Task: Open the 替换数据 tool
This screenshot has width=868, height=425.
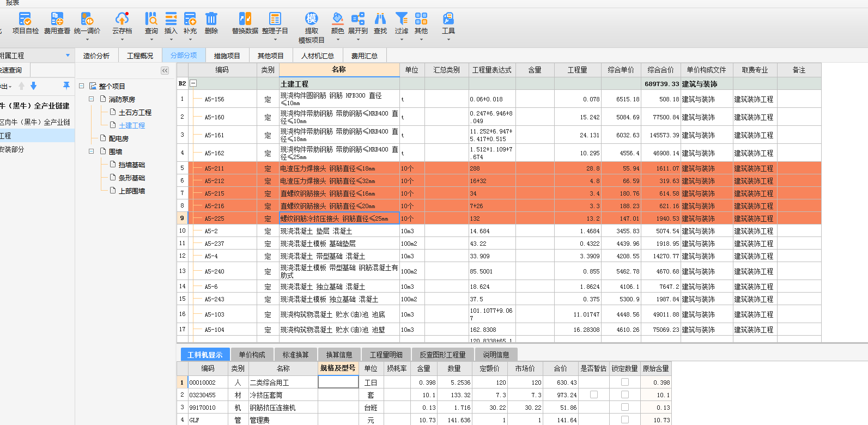Action: click(245, 20)
